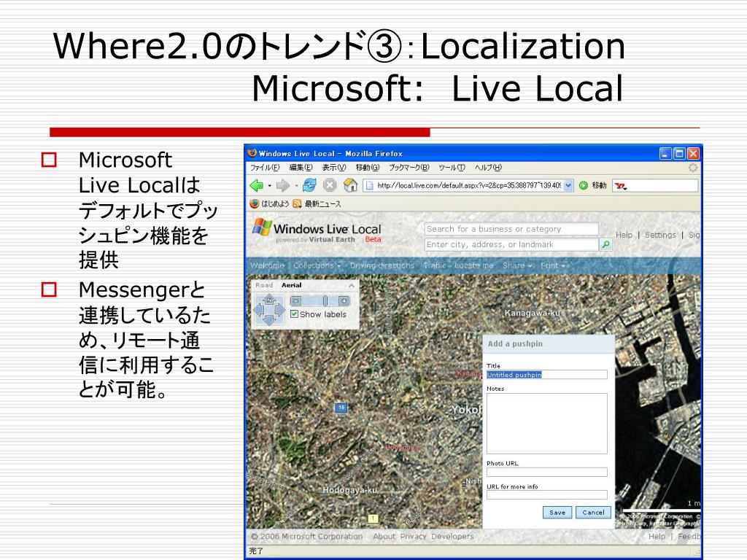
Task: Click the magnifier search button
Action: [605, 244]
